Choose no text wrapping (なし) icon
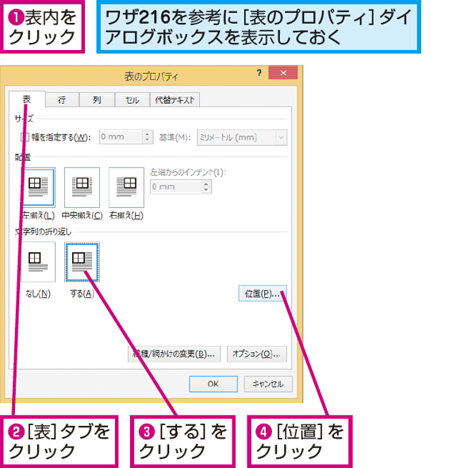This screenshot has height=468, width=476. 38,262
